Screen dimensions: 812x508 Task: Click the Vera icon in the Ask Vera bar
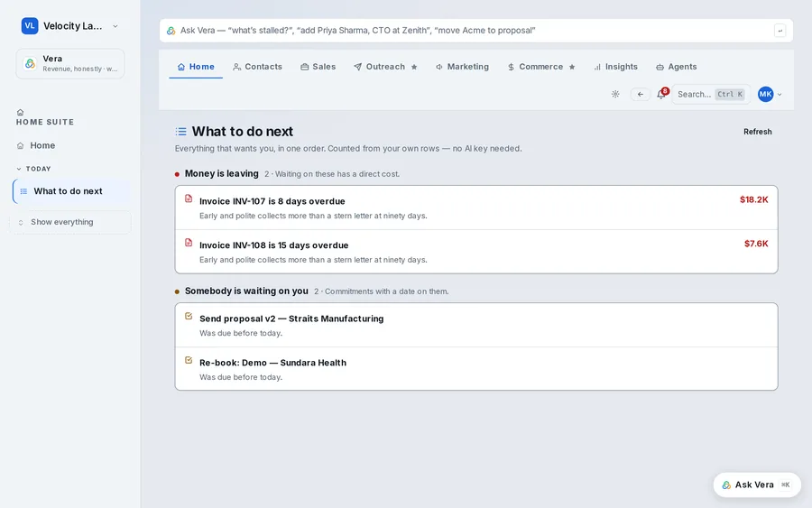click(171, 31)
